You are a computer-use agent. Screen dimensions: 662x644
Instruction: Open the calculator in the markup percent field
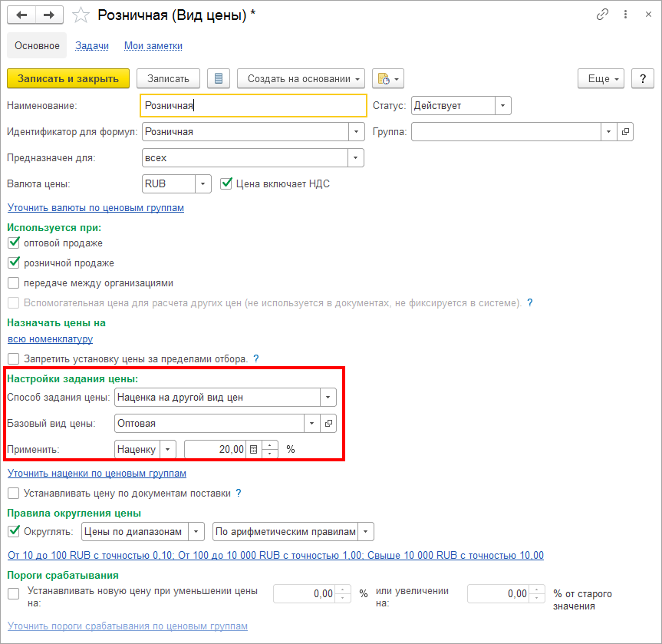[x=254, y=449]
